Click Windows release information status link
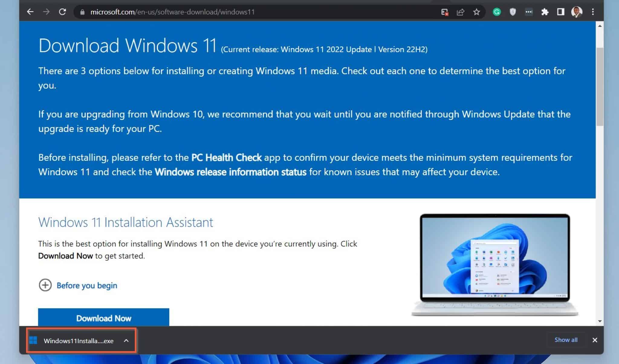 click(x=230, y=172)
